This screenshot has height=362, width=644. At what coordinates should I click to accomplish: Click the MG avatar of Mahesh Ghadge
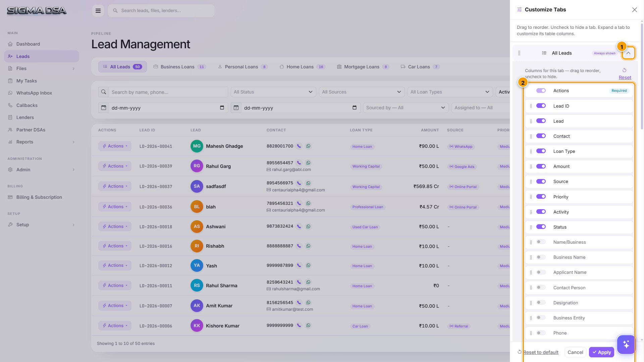tap(197, 146)
